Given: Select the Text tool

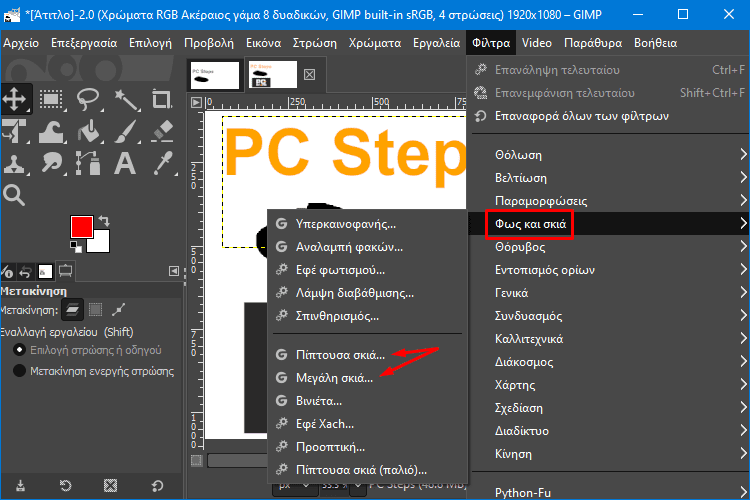Looking at the screenshot, I should coord(125,163).
